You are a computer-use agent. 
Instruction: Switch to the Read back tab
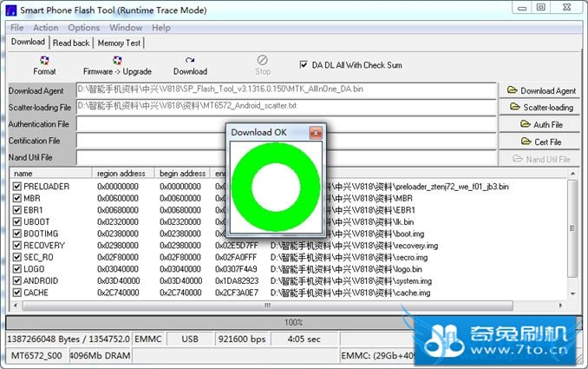pos(71,43)
